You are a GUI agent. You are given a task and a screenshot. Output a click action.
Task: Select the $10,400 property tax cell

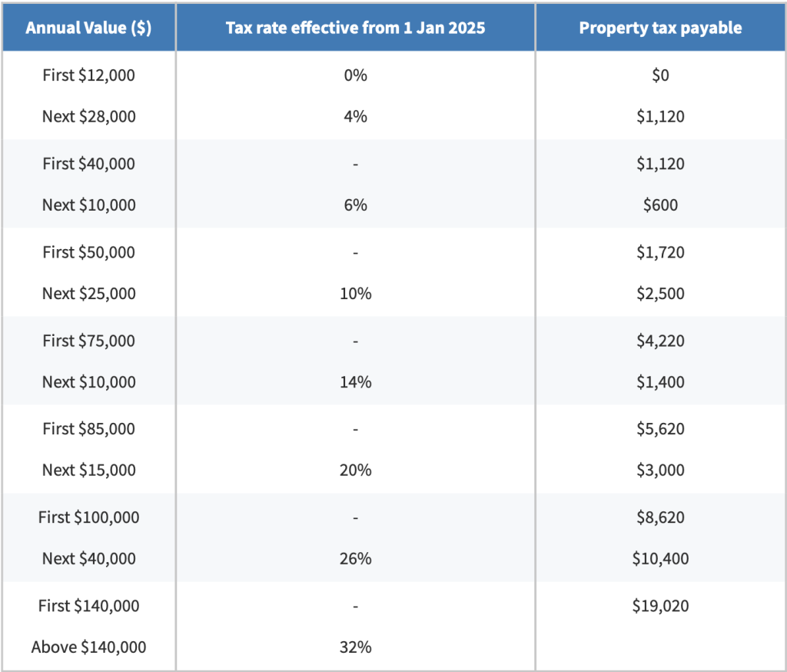[x=660, y=559]
